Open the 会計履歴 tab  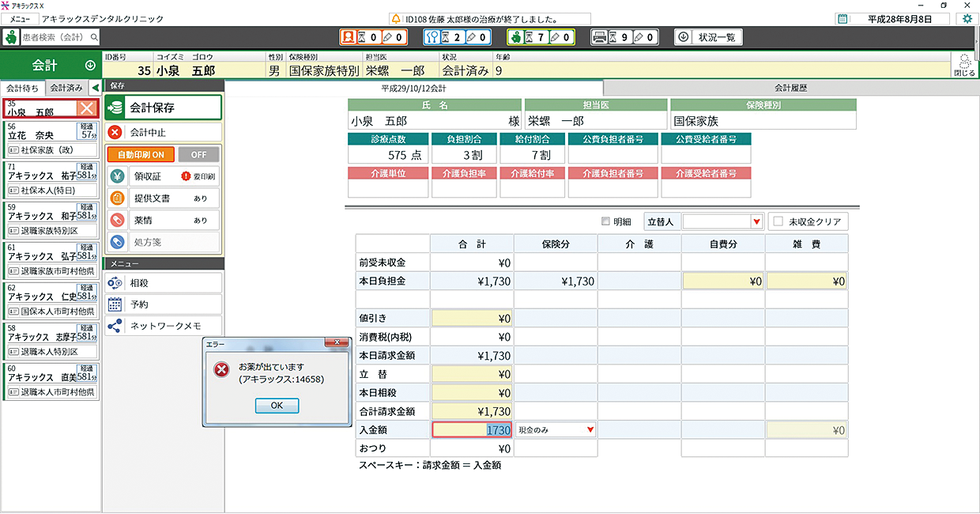[x=791, y=88]
